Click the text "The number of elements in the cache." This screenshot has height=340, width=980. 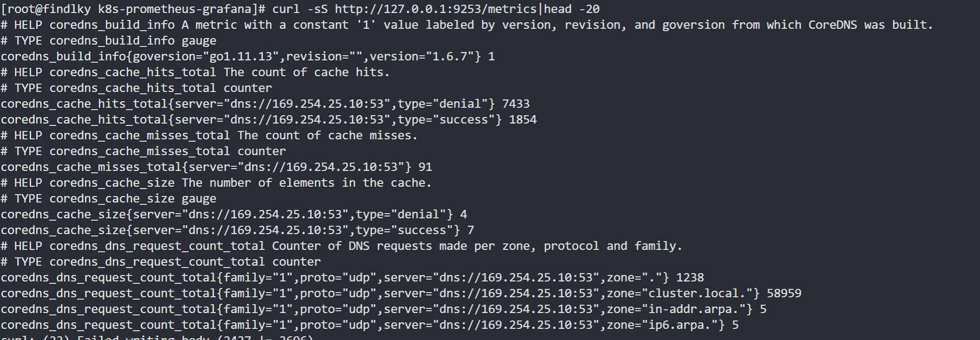[x=306, y=183]
